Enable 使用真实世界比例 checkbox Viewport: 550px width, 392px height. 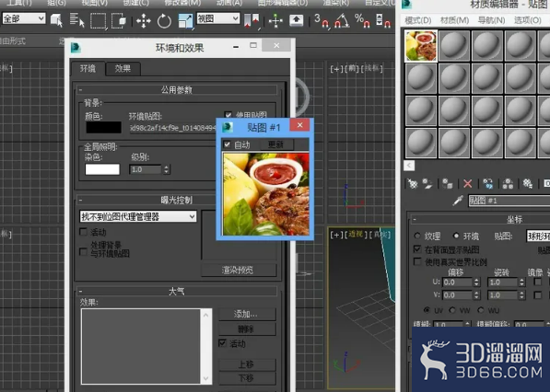tap(417, 261)
